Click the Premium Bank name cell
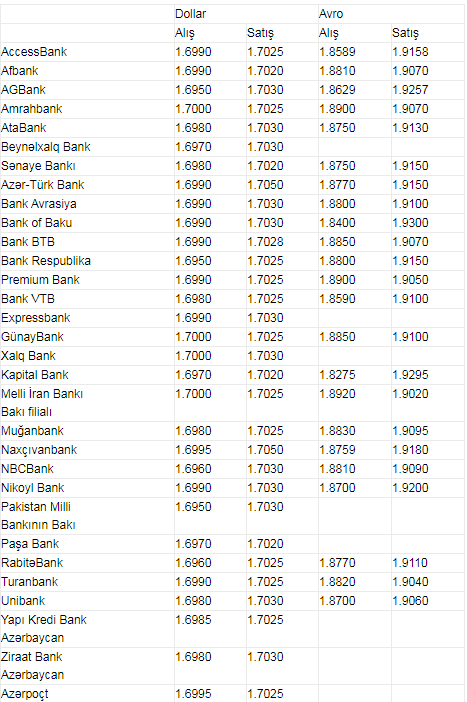 click(x=40, y=280)
